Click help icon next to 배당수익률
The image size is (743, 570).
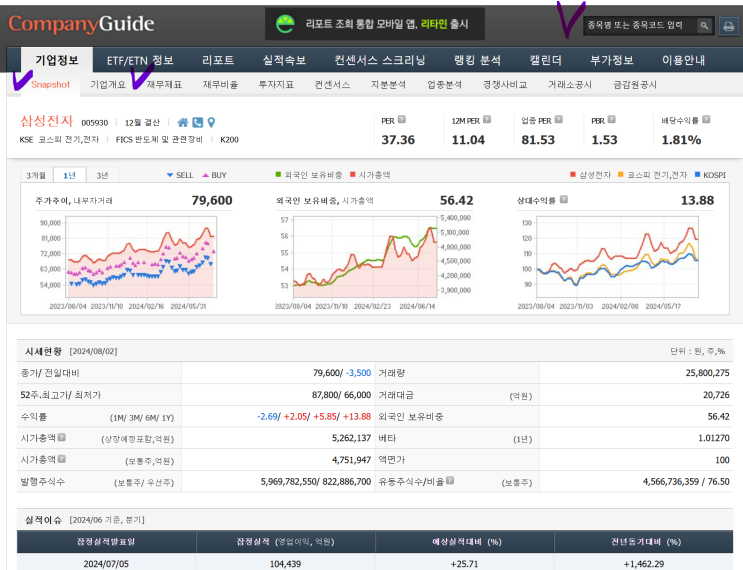706,119
